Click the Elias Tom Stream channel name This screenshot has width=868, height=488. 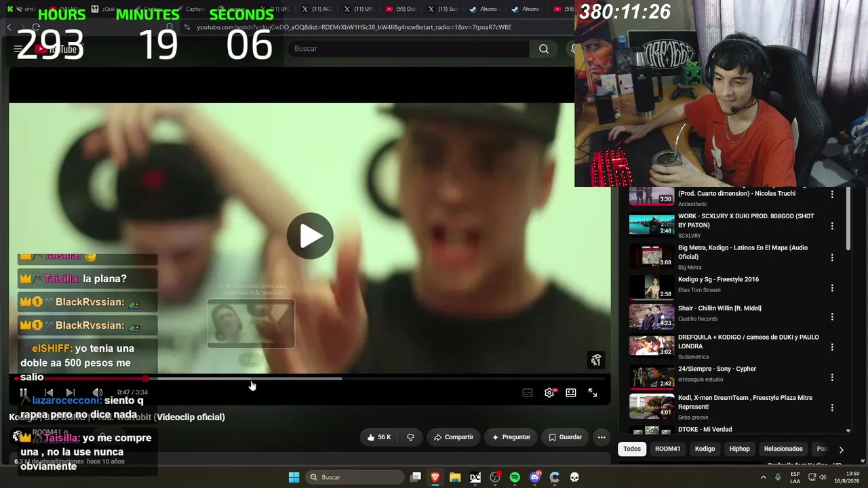(699, 290)
